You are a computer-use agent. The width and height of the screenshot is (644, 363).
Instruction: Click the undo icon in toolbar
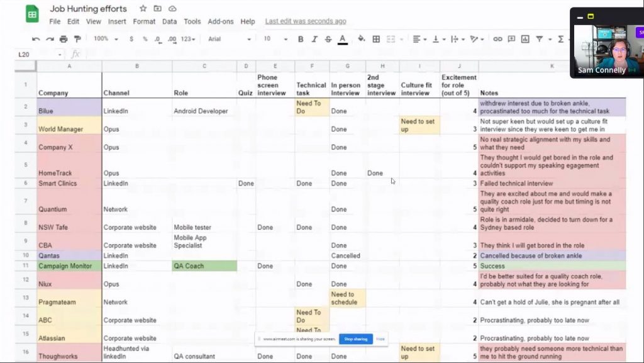[x=36, y=39]
